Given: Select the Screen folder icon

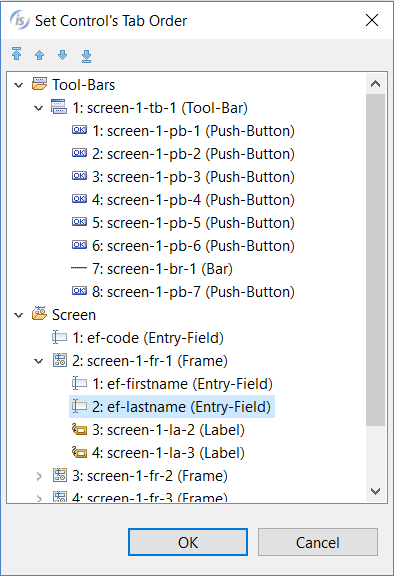Looking at the screenshot, I should coord(39,314).
